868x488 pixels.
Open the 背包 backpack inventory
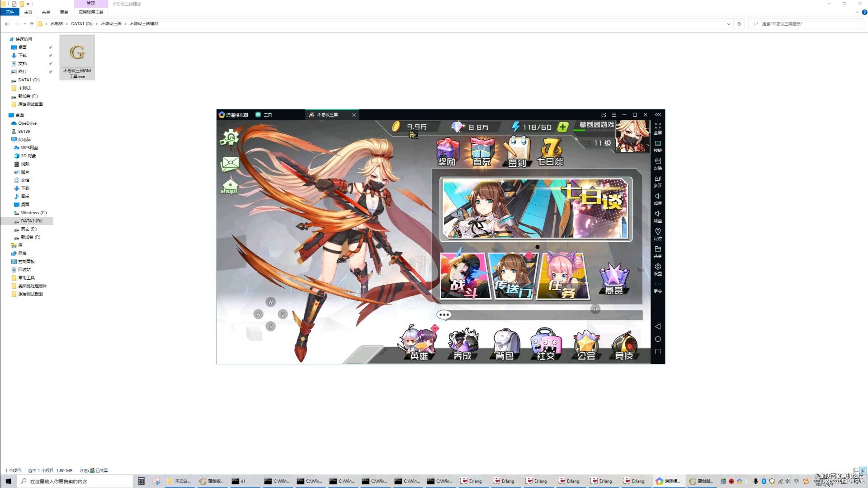pos(505,344)
